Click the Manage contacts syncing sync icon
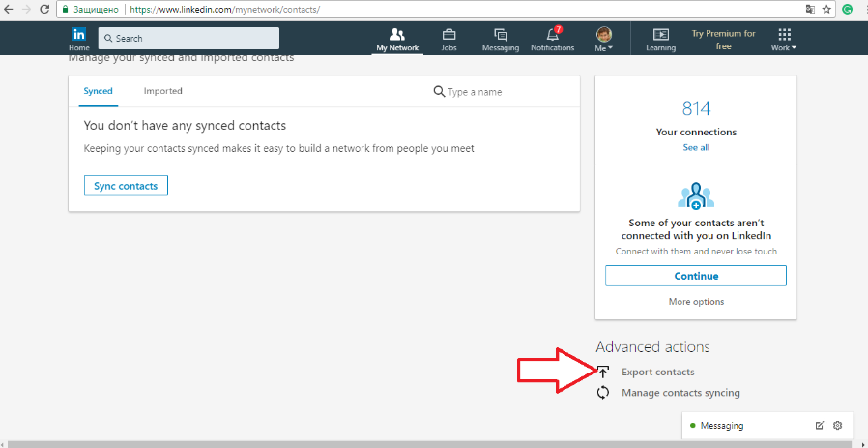Image resolution: width=868 pixels, height=448 pixels. click(x=603, y=393)
